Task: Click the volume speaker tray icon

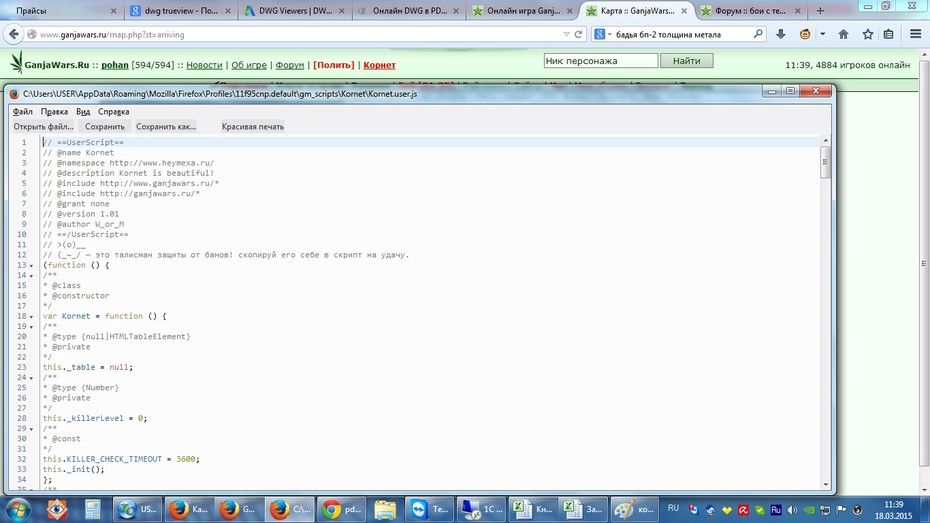Action: (x=792, y=509)
